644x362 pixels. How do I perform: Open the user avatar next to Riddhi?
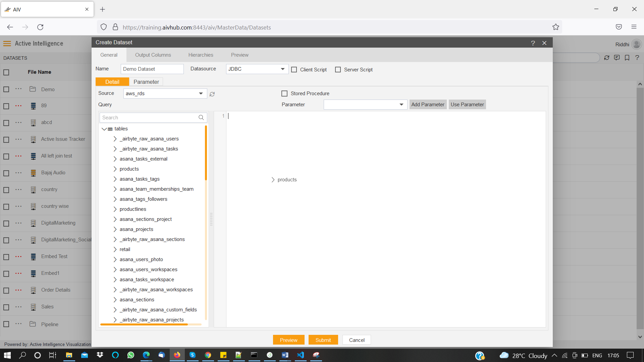click(x=636, y=44)
